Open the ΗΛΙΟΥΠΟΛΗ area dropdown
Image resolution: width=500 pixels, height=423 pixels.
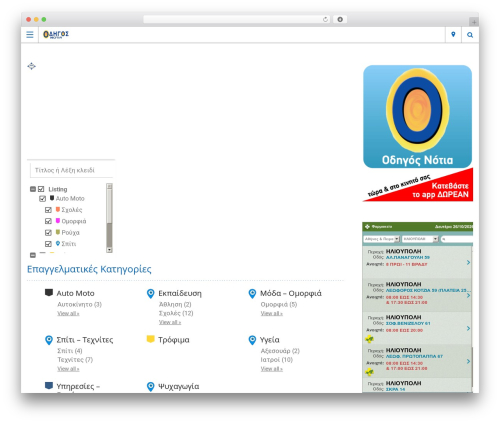tap(420, 239)
